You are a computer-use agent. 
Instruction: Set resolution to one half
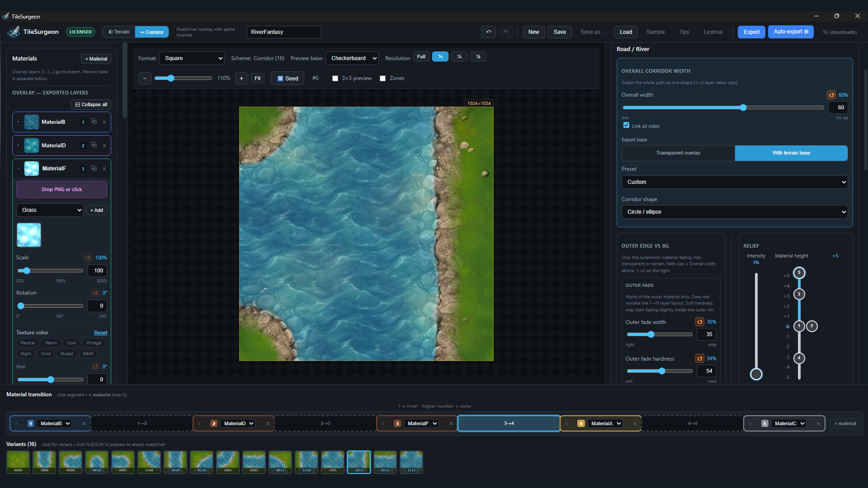pos(440,56)
